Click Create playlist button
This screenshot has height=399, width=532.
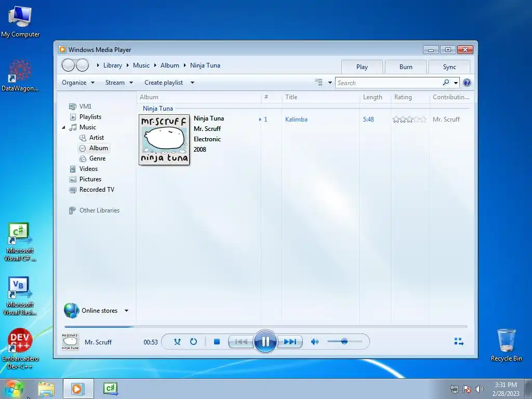tap(164, 83)
